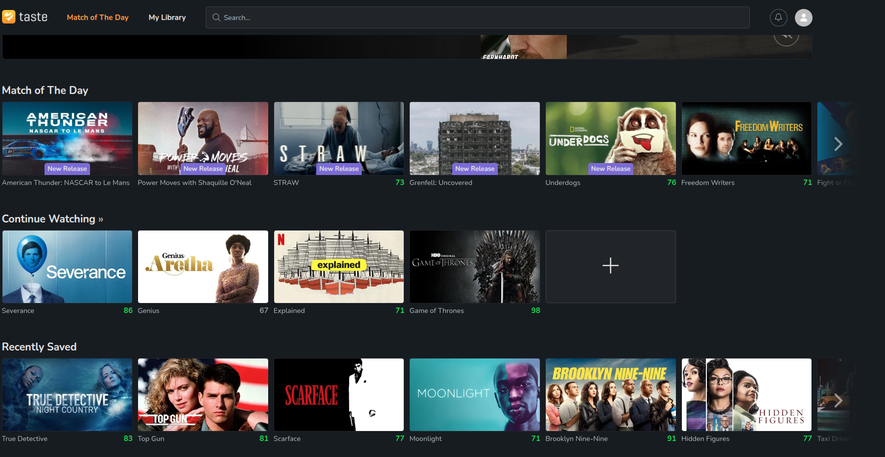885x457 pixels.
Task: Open the notifications bell
Action: pyautogui.click(x=778, y=18)
